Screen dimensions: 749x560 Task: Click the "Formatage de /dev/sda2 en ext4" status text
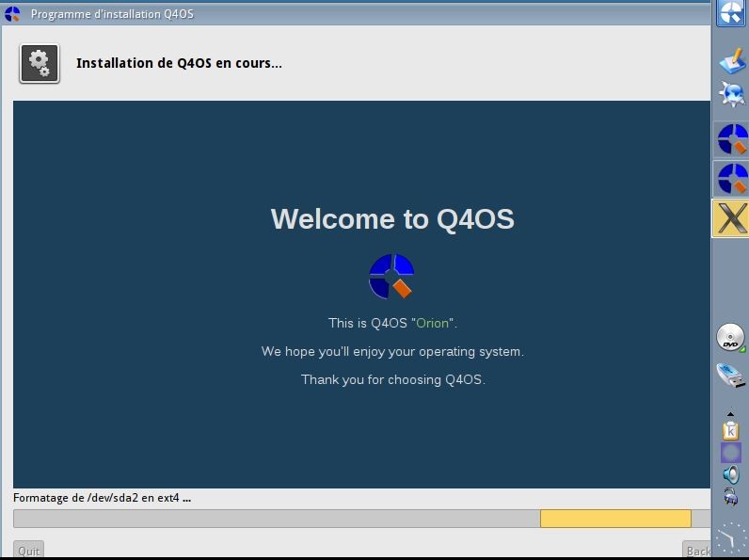pyautogui.click(x=102, y=498)
